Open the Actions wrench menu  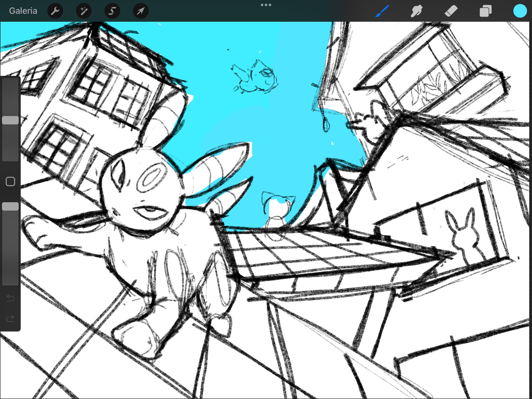tap(55, 11)
